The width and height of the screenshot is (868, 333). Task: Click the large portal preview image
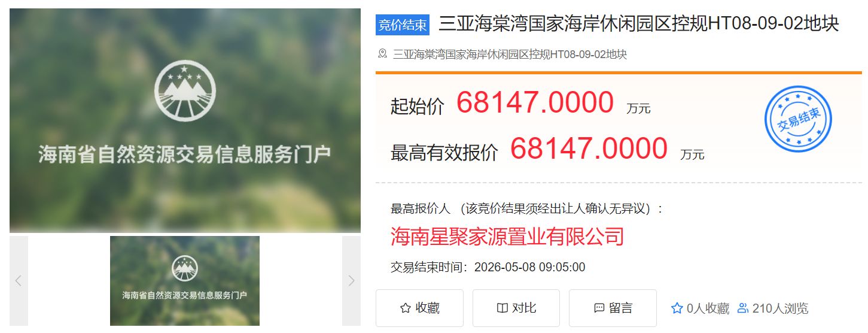(185, 120)
